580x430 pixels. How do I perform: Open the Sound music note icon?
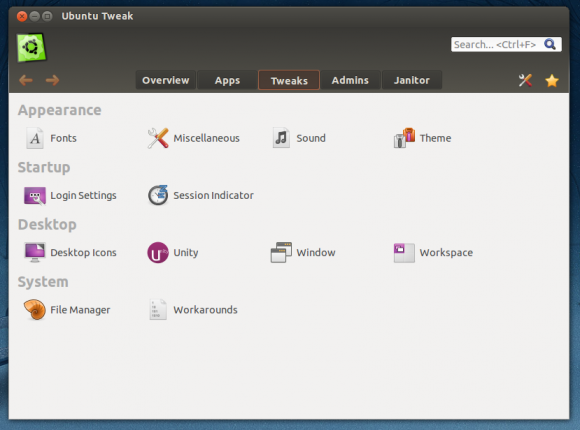tap(281, 138)
